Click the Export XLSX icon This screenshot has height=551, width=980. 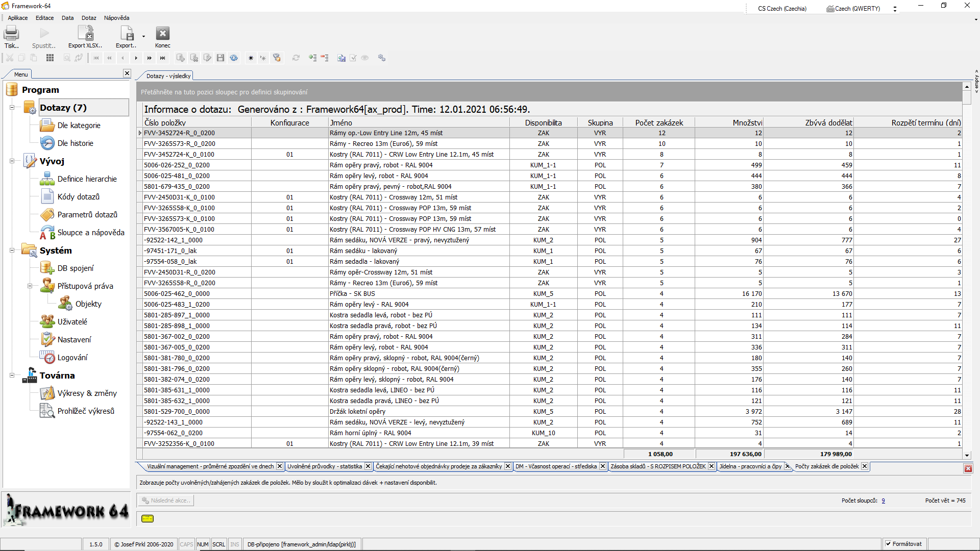(x=85, y=34)
